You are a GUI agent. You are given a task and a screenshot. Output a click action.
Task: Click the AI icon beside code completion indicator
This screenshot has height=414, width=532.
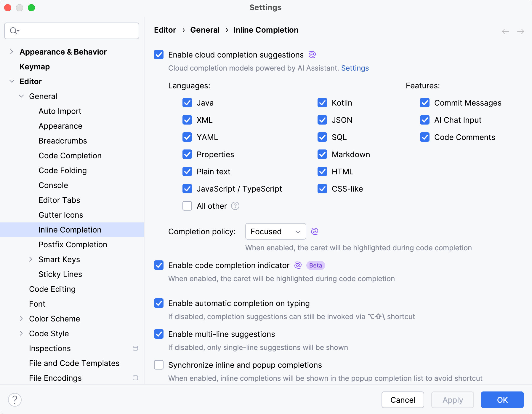tap(297, 265)
